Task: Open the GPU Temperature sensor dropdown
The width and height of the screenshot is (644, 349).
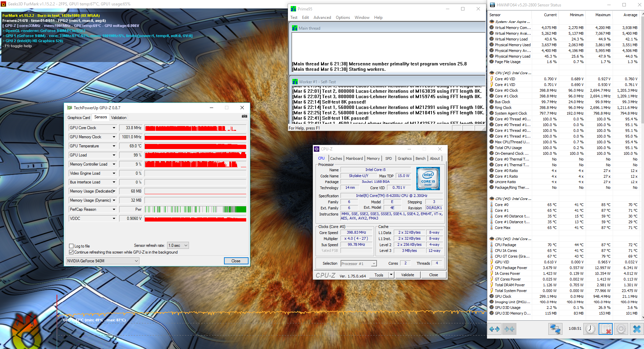Action: tap(114, 146)
